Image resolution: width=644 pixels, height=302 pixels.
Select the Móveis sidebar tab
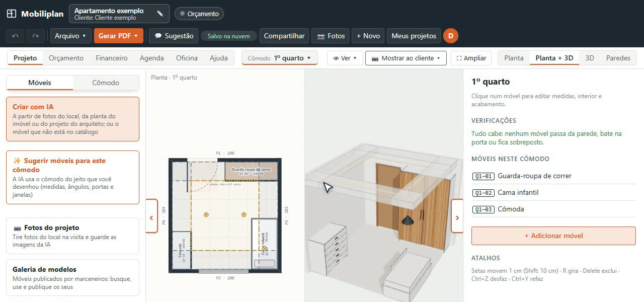[40, 83]
